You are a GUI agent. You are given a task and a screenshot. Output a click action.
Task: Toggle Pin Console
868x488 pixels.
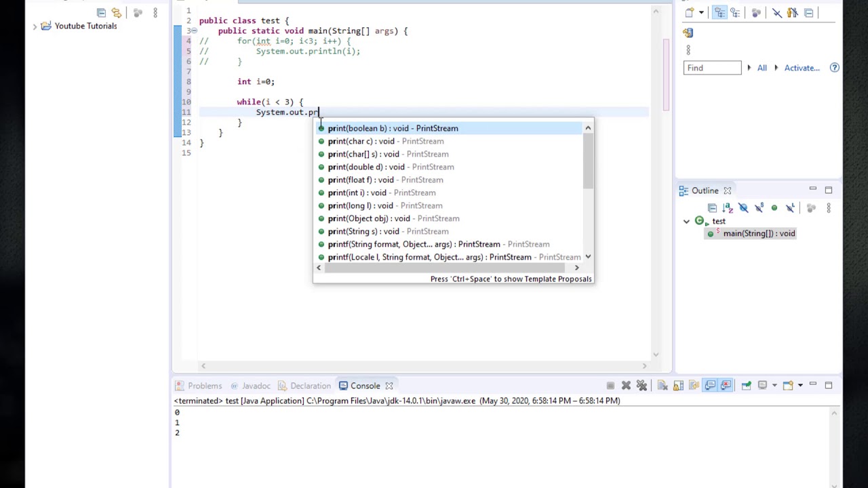point(746,386)
